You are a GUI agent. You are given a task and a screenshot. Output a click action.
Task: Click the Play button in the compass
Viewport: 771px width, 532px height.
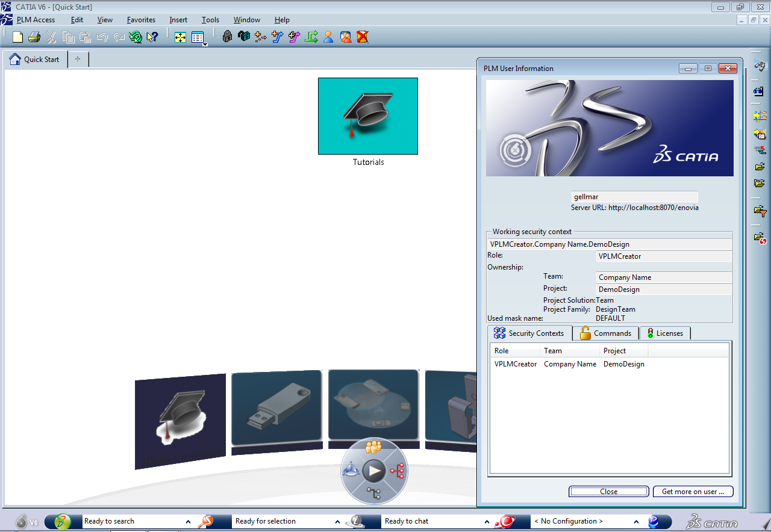374,471
